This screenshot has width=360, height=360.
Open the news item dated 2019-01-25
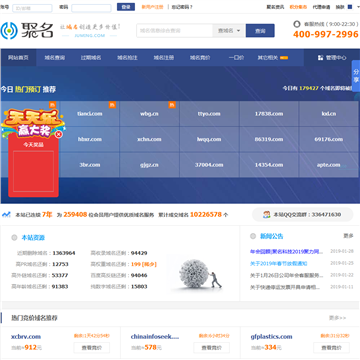pos(279,263)
